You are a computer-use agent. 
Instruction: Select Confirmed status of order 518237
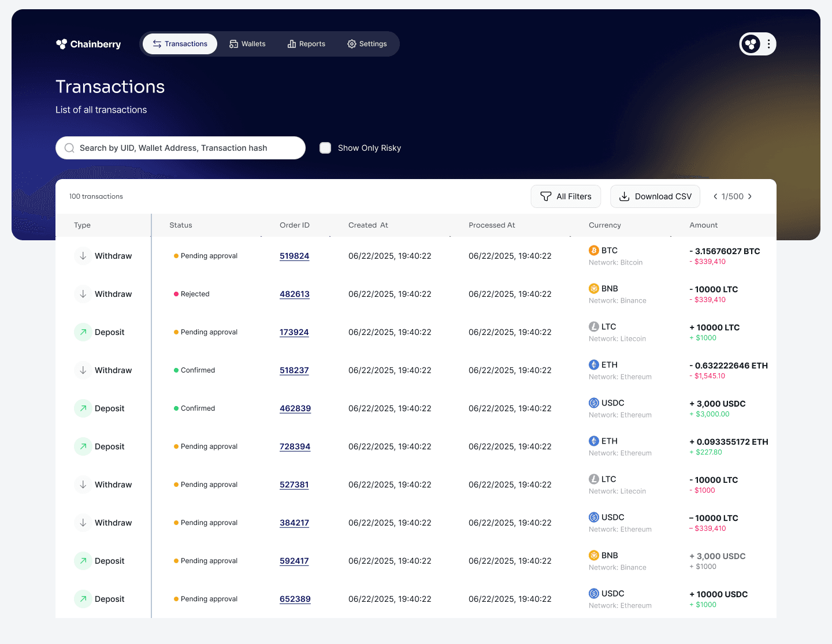[195, 370]
